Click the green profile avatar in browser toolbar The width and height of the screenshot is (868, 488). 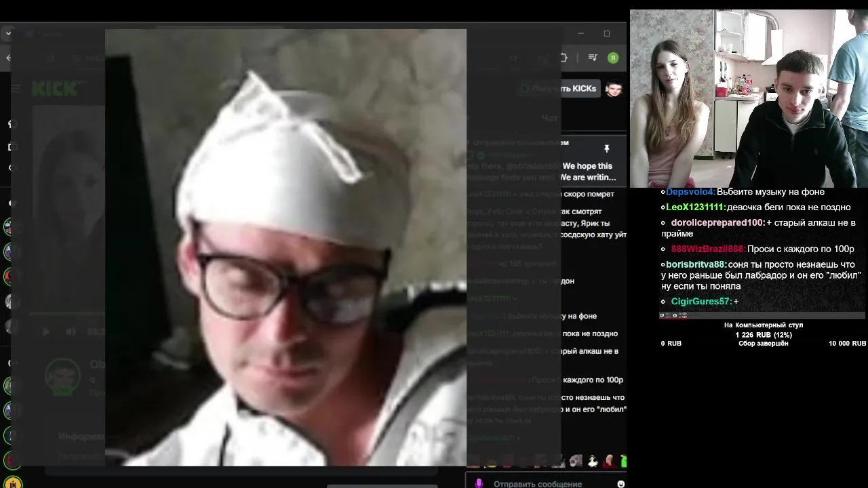(x=613, y=58)
